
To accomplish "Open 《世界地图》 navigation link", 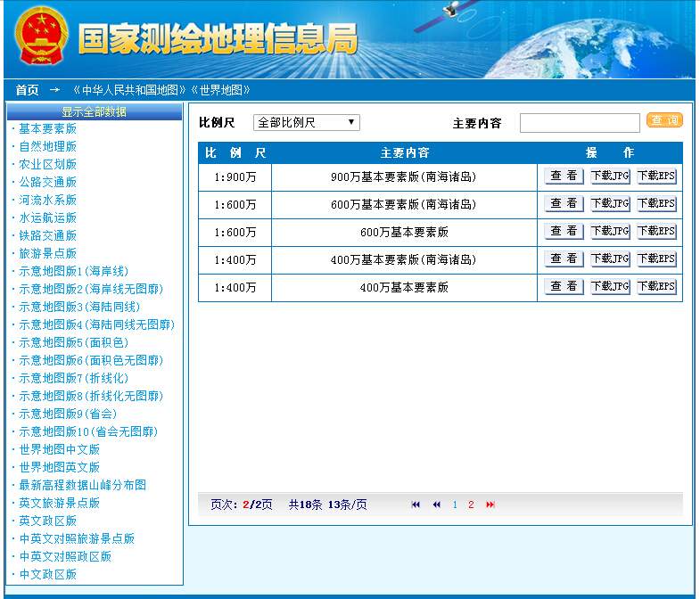I will click(220, 90).
